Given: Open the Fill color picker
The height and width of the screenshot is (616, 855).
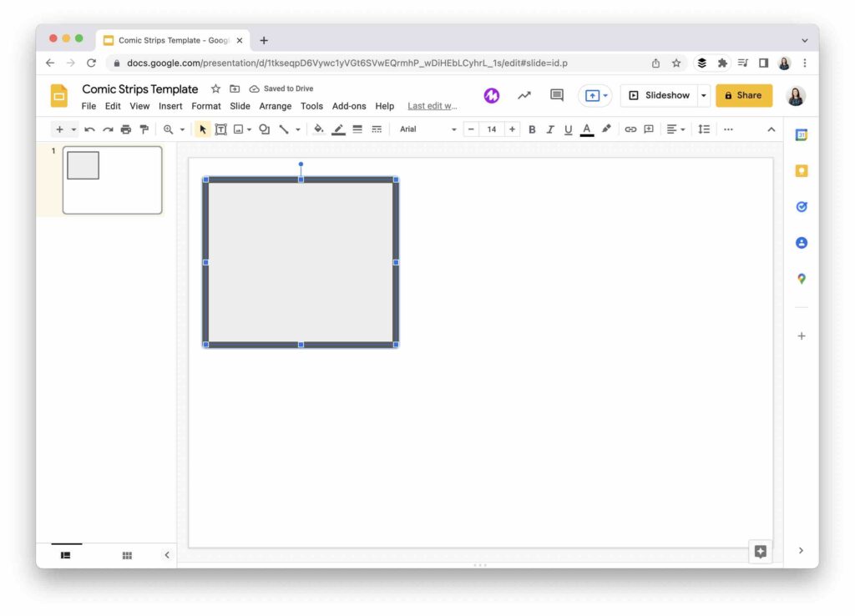Looking at the screenshot, I should pyautogui.click(x=318, y=129).
